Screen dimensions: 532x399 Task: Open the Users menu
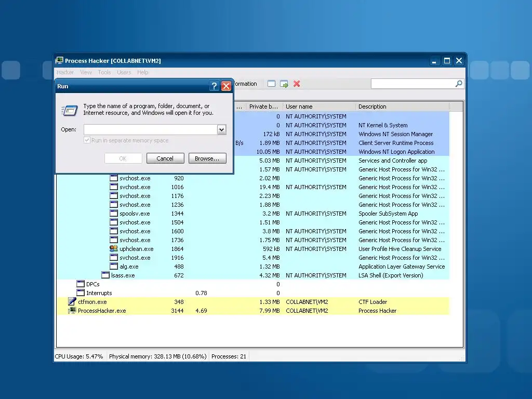click(124, 72)
